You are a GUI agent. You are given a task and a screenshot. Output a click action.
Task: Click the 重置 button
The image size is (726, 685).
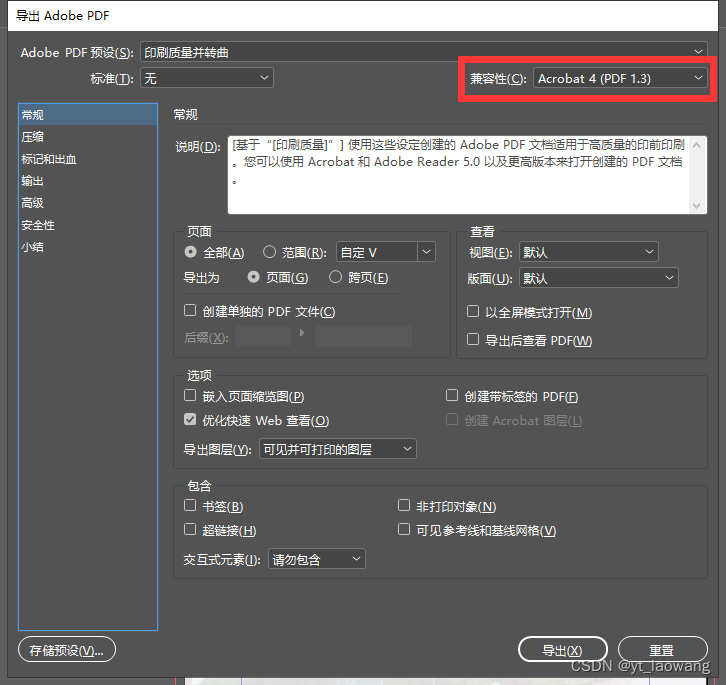coord(663,649)
